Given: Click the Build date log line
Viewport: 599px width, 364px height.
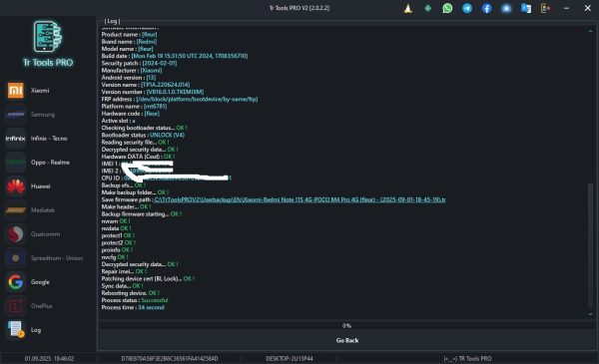Looking at the screenshot, I should click(175, 56).
